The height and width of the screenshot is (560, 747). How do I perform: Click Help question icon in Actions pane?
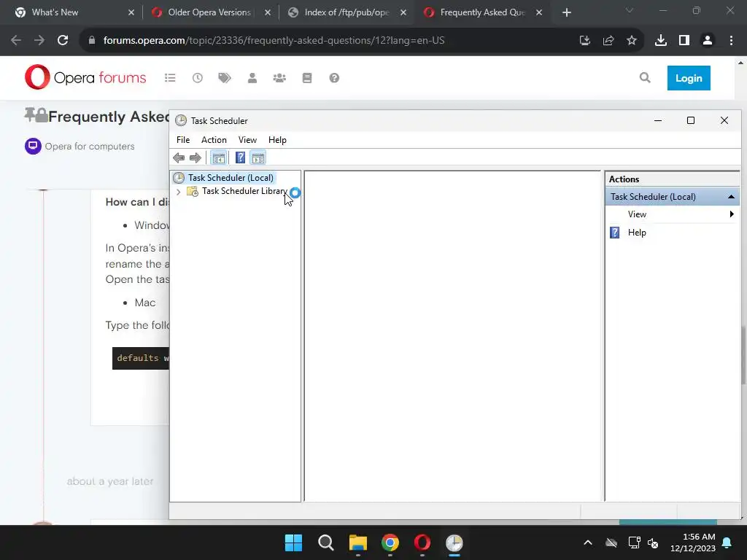click(614, 233)
